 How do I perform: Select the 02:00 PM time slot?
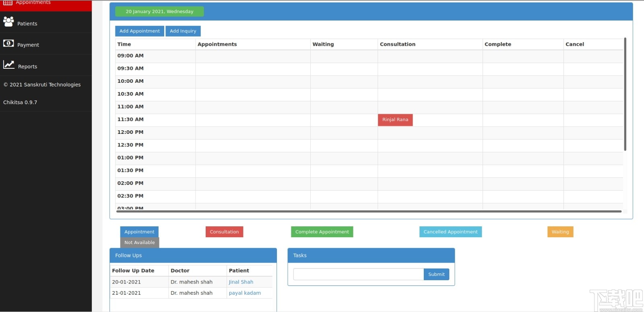tap(130, 183)
